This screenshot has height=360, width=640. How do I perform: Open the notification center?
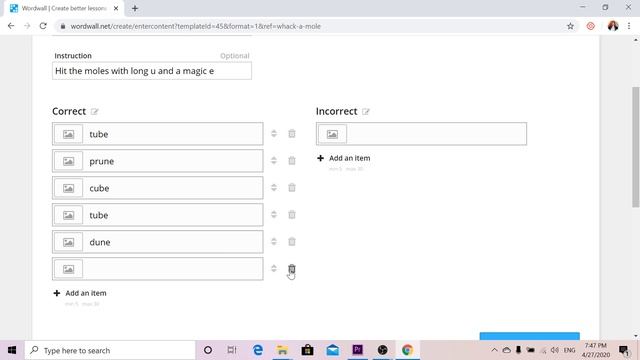point(624,350)
